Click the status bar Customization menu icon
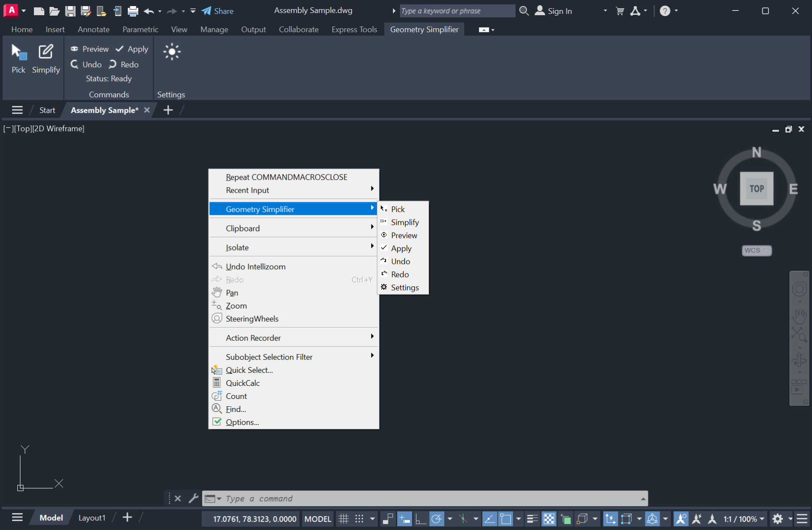The width and height of the screenshot is (812, 530). coord(802,519)
